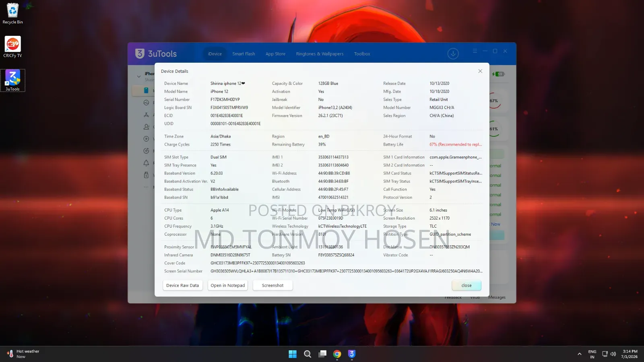Viewport: 644px width, 362px height.
Task: Switch to the iDevice tab
Action: pyautogui.click(x=215, y=54)
